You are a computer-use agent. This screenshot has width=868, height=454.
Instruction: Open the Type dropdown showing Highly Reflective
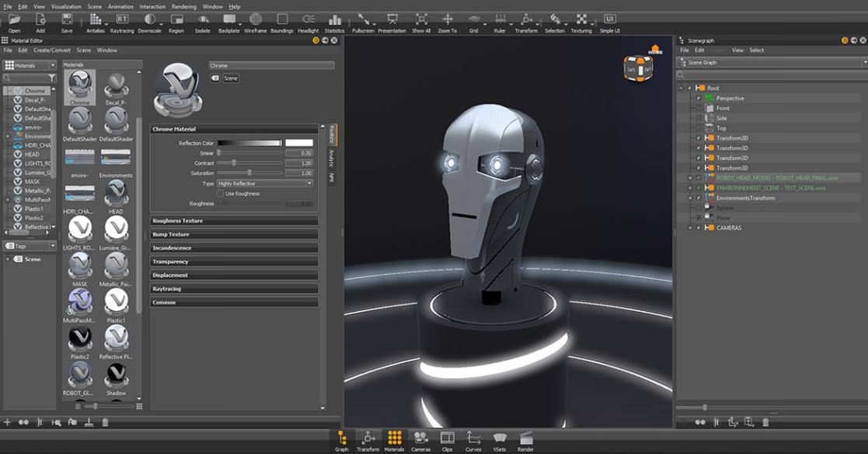pos(265,183)
